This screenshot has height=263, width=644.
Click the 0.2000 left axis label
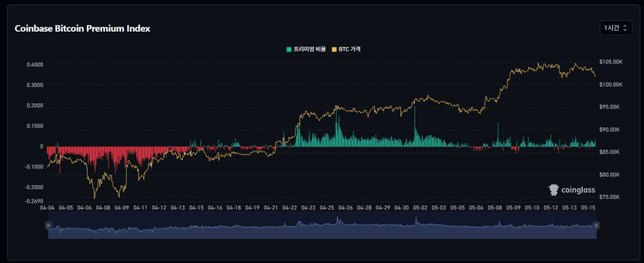coord(35,106)
